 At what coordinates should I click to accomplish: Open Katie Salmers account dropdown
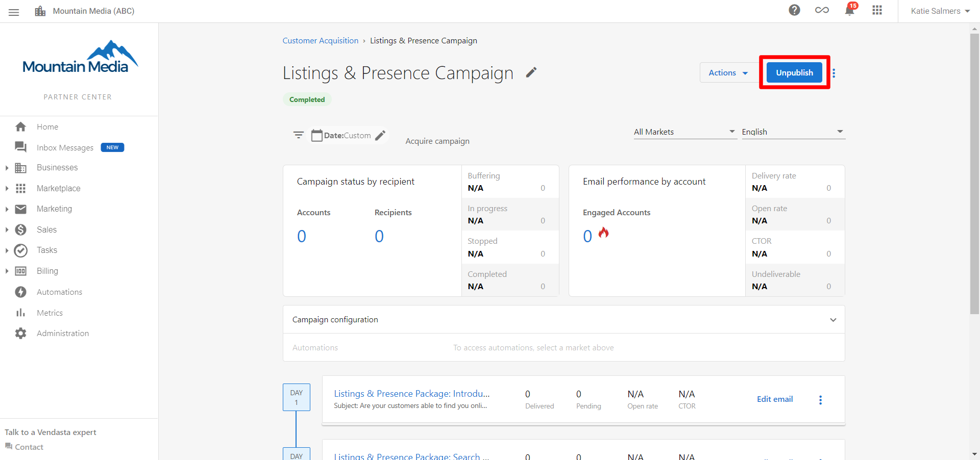[x=940, y=11]
